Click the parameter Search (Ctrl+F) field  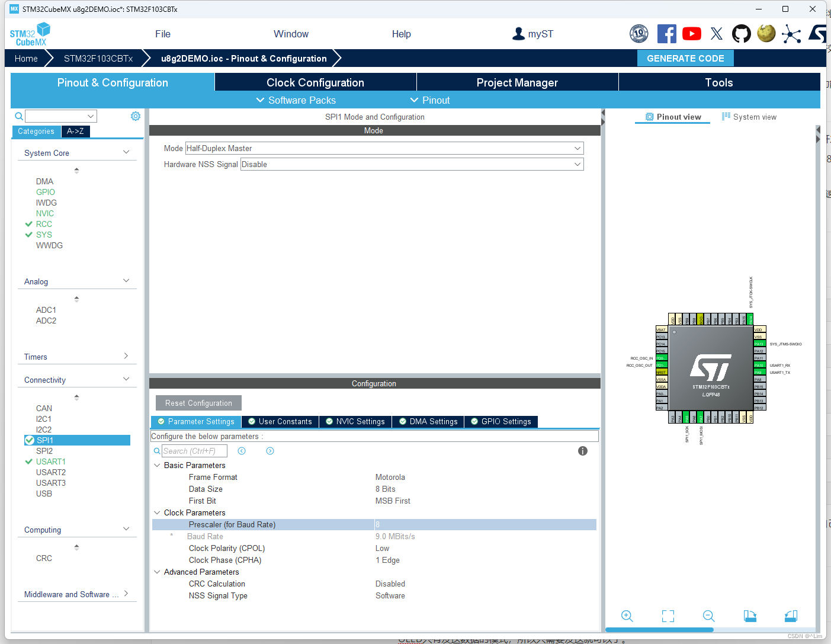pos(194,451)
